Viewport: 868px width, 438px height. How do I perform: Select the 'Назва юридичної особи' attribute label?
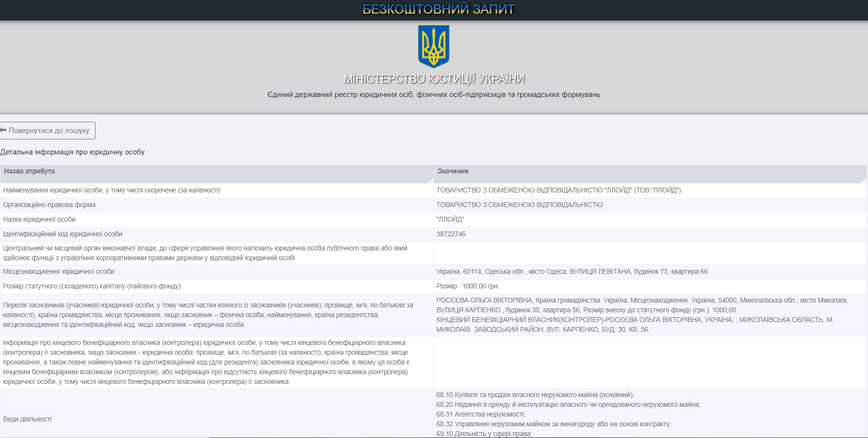pyautogui.click(x=39, y=220)
